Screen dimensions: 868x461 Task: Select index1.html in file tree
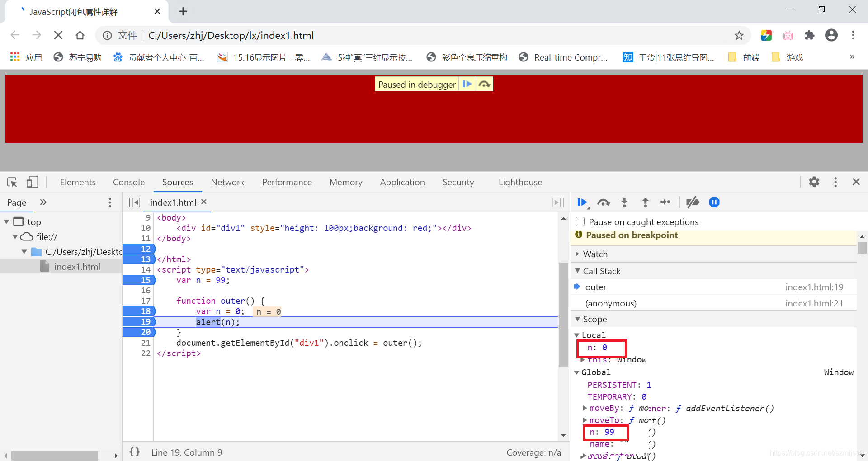click(61, 267)
